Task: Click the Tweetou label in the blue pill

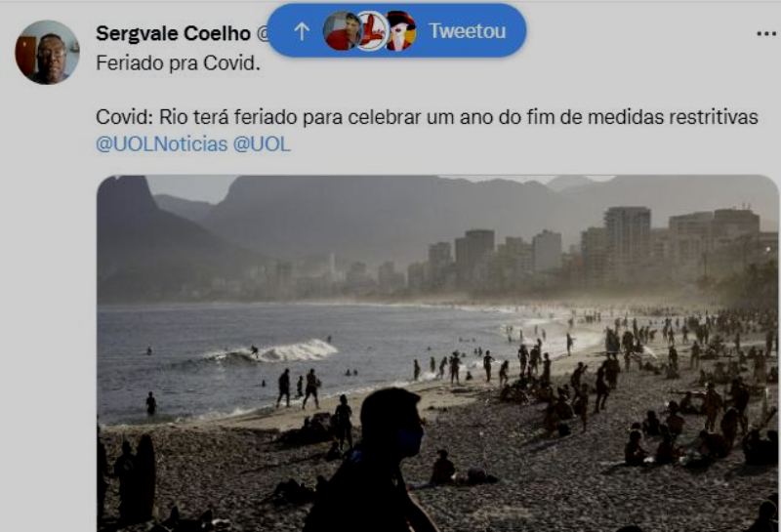Action: point(468,31)
